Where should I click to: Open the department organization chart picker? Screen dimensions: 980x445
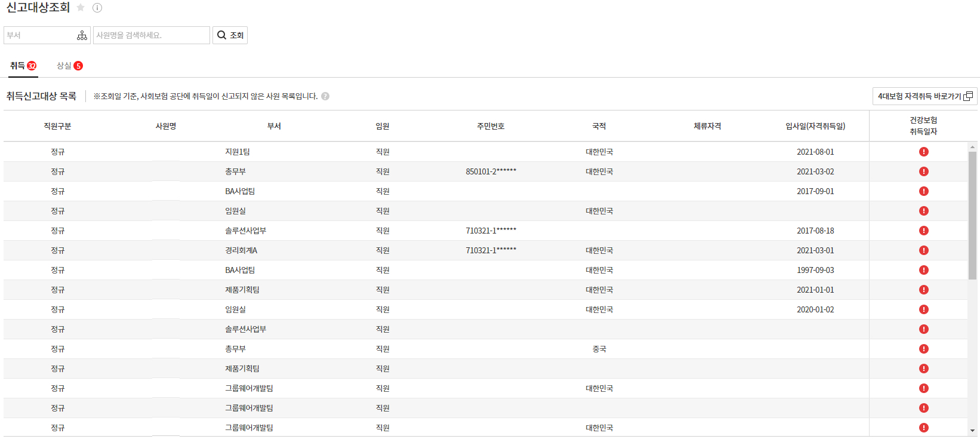82,36
